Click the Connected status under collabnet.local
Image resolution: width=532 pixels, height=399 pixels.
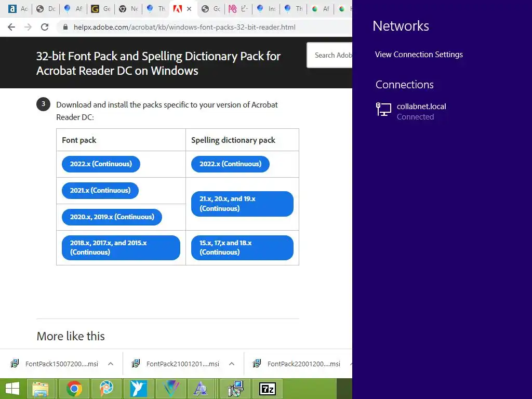coord(415,117)
